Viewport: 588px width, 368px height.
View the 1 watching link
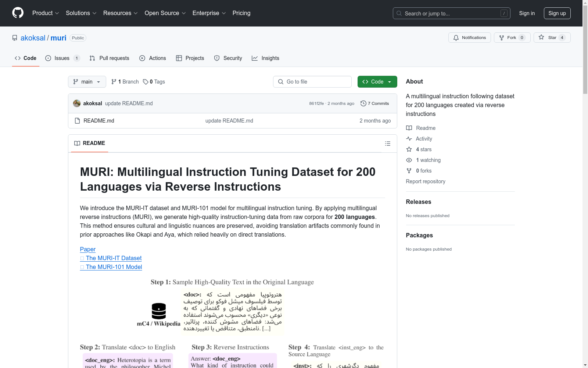coord(423,160)
